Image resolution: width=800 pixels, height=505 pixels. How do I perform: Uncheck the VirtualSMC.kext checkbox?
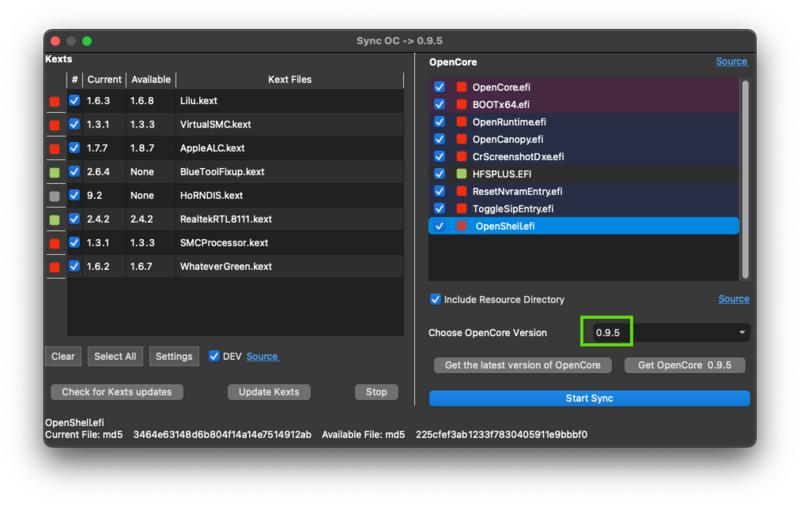pos(74,124)
